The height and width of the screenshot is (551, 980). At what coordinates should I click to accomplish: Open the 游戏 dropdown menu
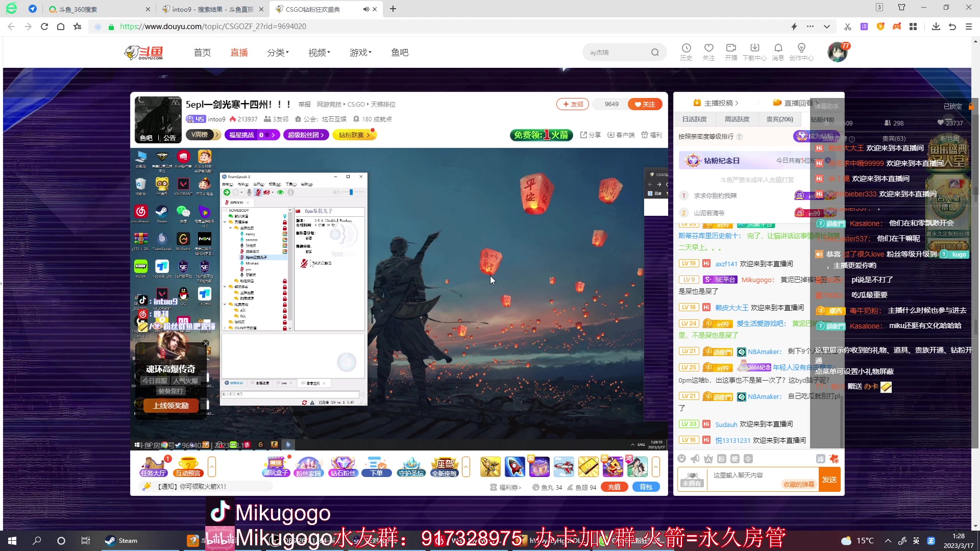(x=360, y=52)
